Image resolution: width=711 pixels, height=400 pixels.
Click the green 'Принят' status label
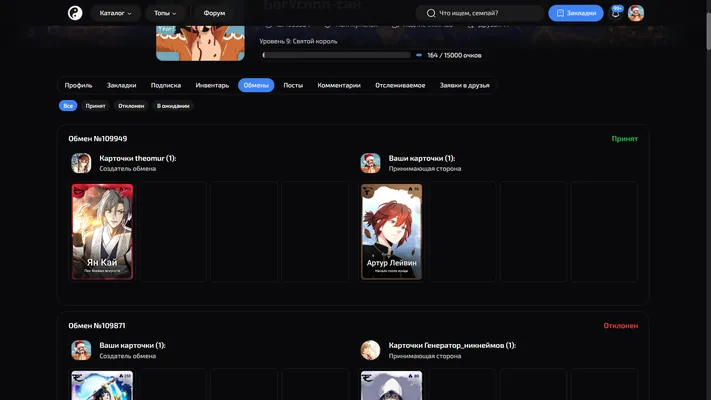coord(624,139)
